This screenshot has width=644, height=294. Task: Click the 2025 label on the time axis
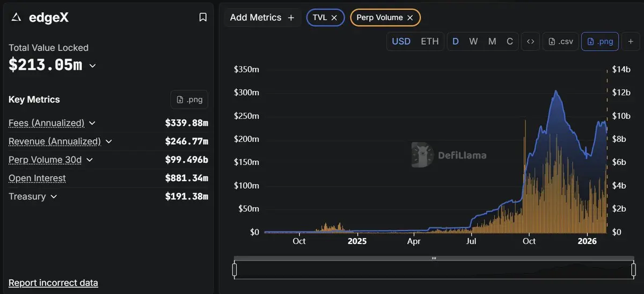357,241
